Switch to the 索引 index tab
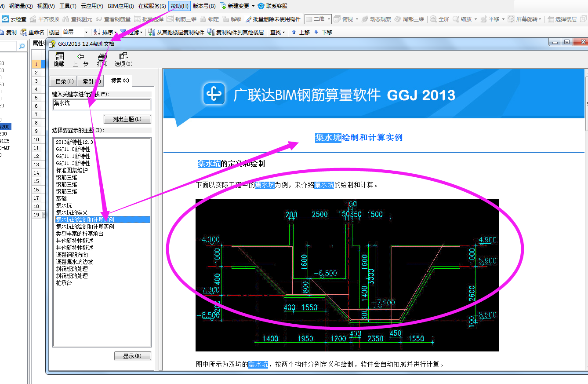Screen dimensions: 588x384 [91, 81]
